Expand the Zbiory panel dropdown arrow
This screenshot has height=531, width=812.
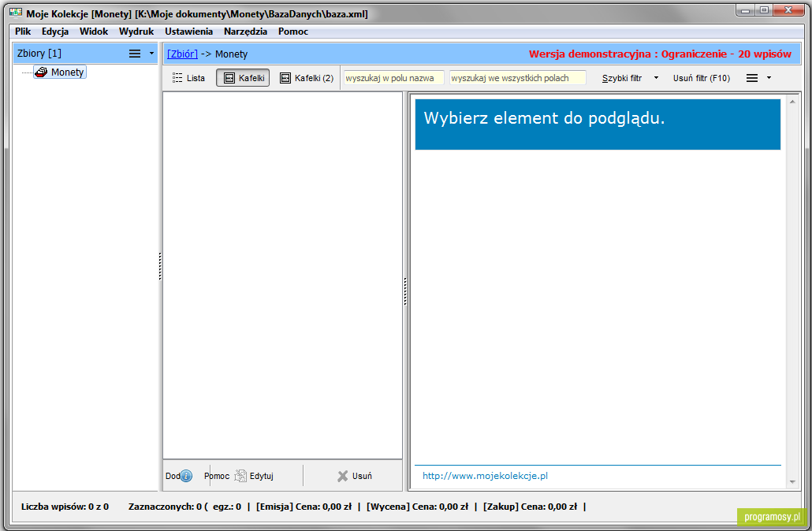coord(151,54)
